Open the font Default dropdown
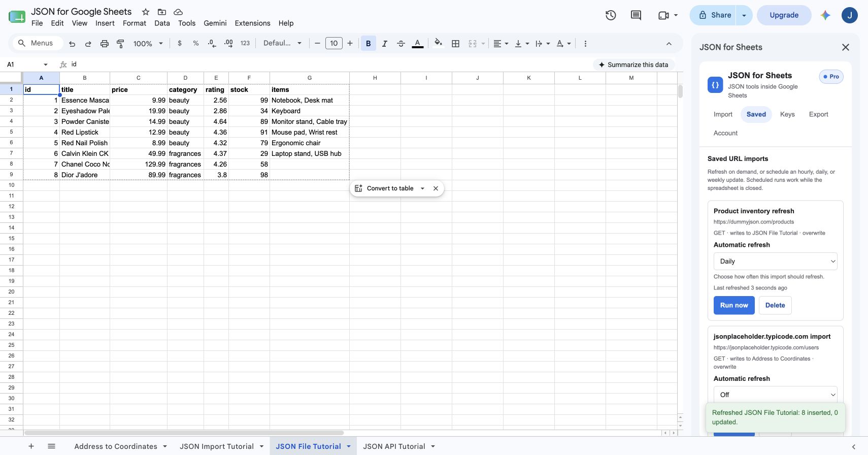Image resolution: width=868 pixels, height=455 pixels. pos(282,44)
